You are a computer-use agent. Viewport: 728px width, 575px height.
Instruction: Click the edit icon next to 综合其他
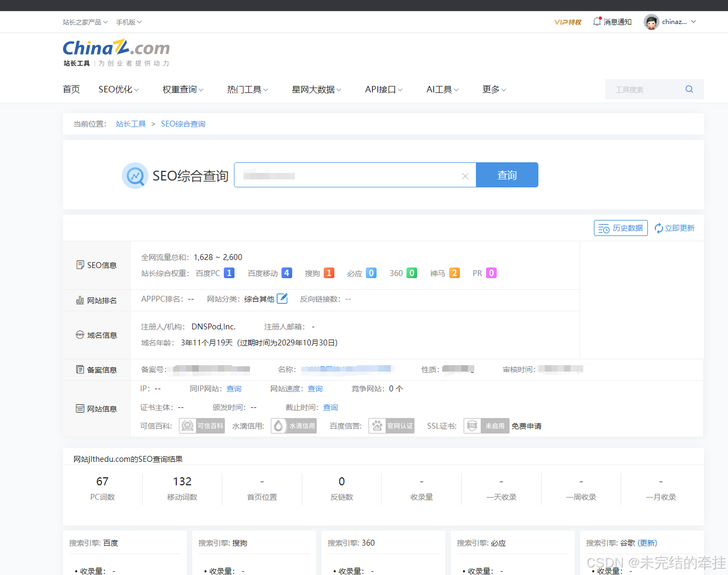click(x=282, y=298)
